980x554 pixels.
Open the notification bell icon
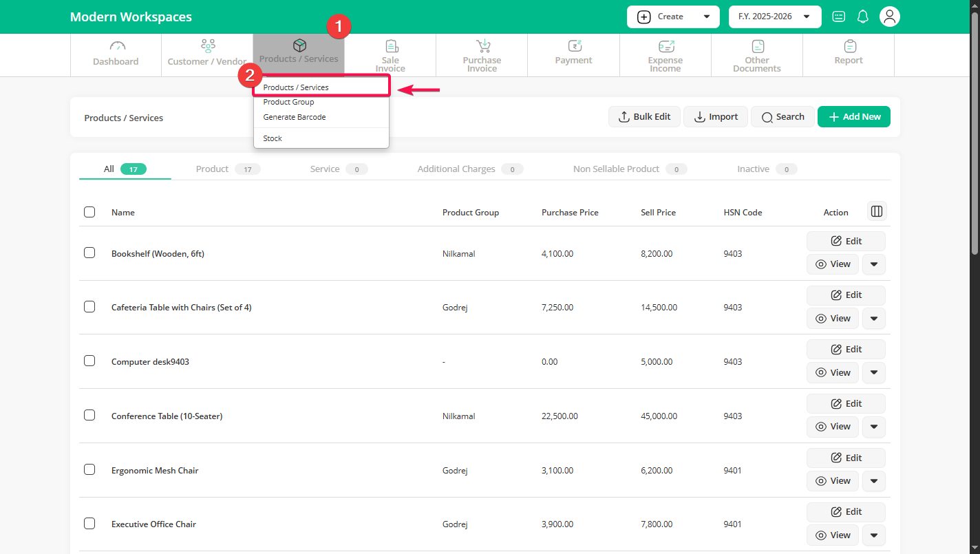point(863,17)
